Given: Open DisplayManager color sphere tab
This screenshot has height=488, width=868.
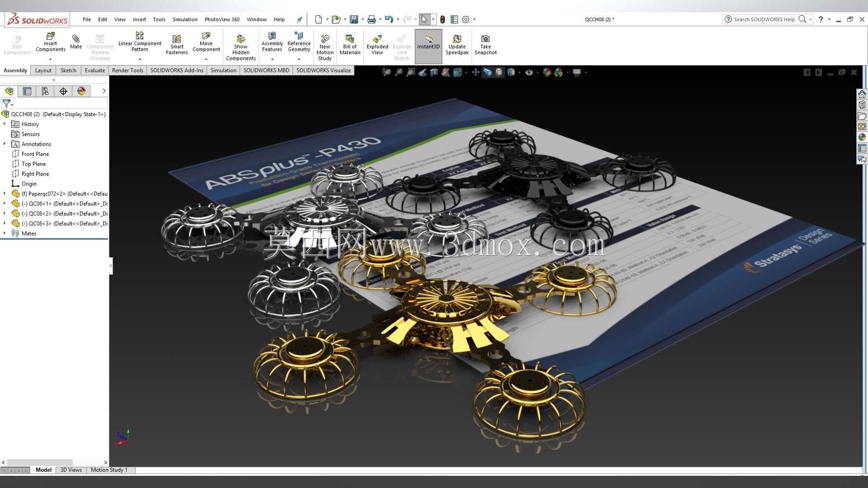Looking at the screenshot, I should 81,91.
